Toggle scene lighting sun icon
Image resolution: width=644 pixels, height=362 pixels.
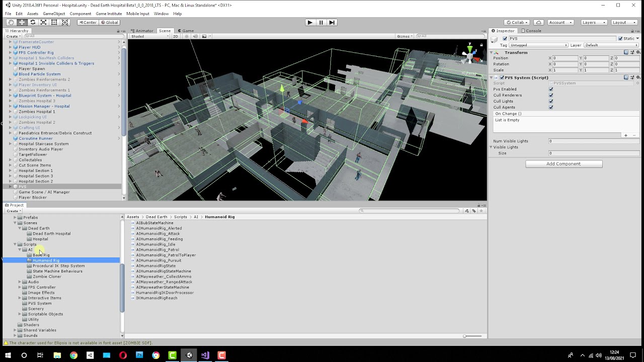pos(187,36)
